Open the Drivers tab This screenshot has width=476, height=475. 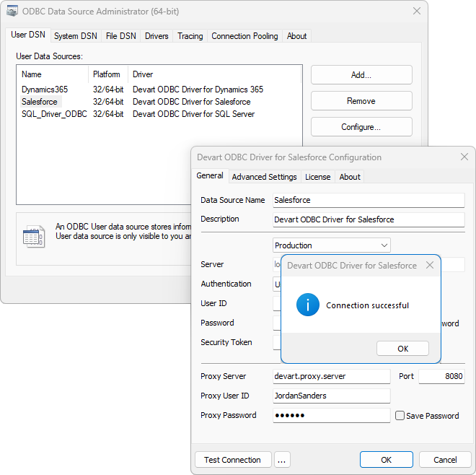tap(157, 36)
